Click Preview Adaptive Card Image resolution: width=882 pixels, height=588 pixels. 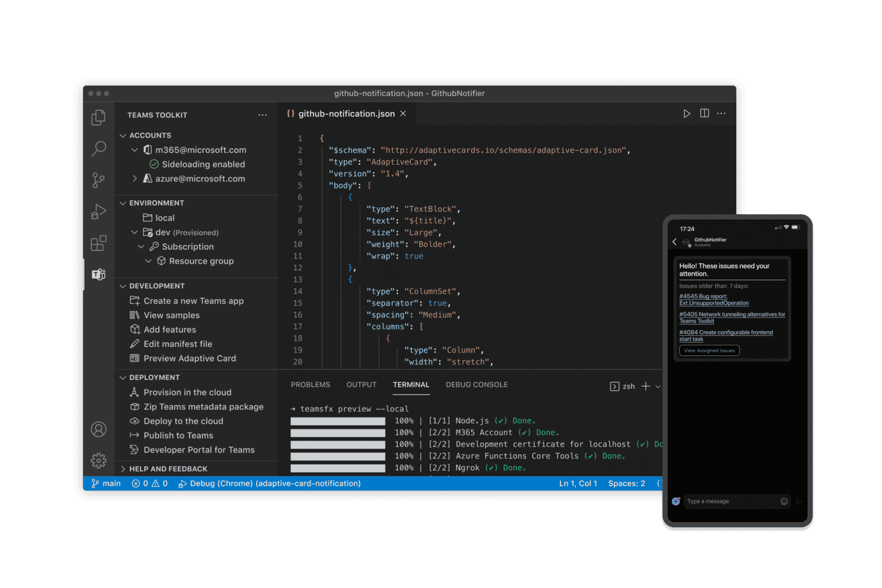[183, 358]
